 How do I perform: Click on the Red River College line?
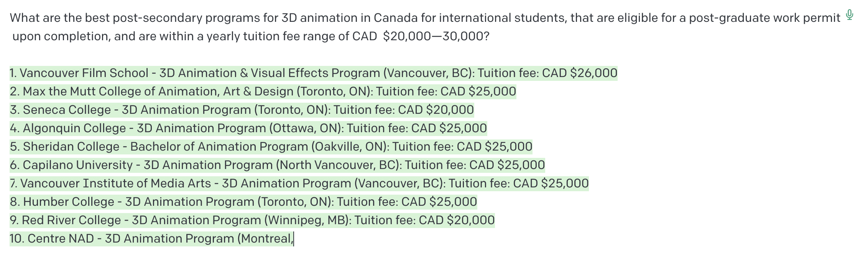(x=252, y=220)
